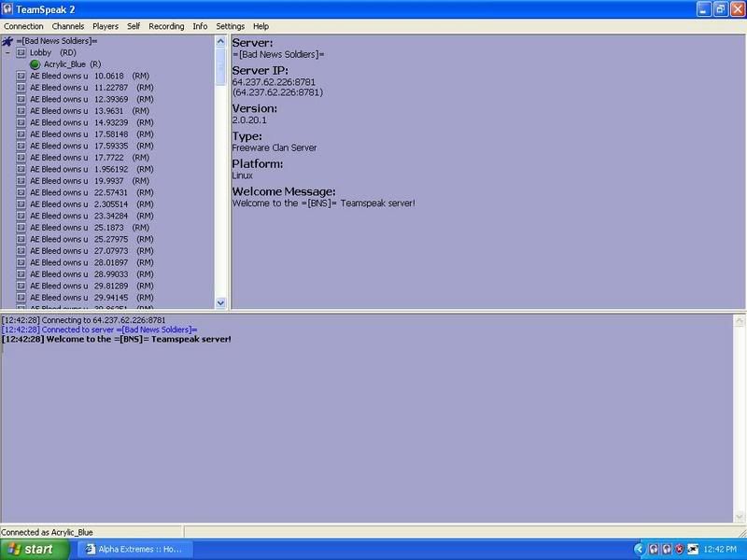Click channel icon for AE Bleed 10.0618
Screen dimensions: 747x560
click(x=21, y=76)
